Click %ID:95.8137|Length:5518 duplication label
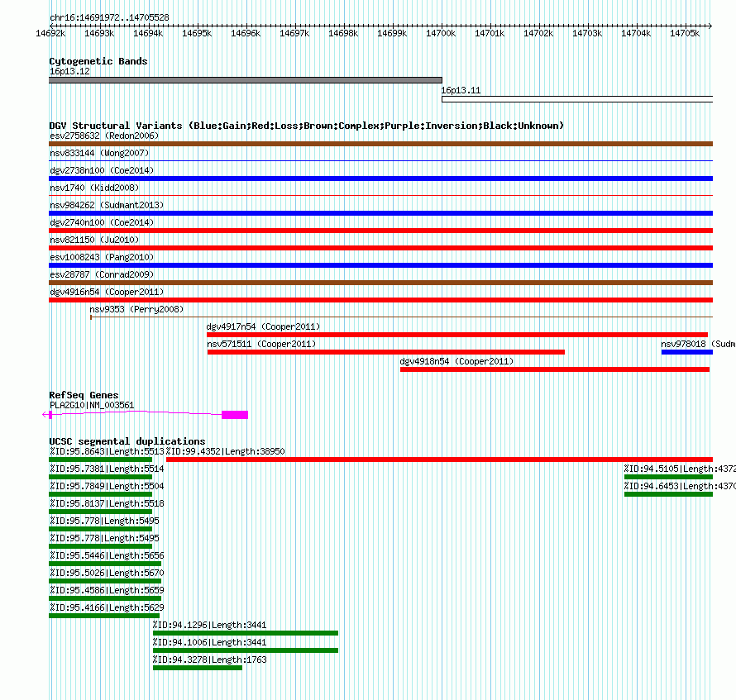 pos(107,503)
